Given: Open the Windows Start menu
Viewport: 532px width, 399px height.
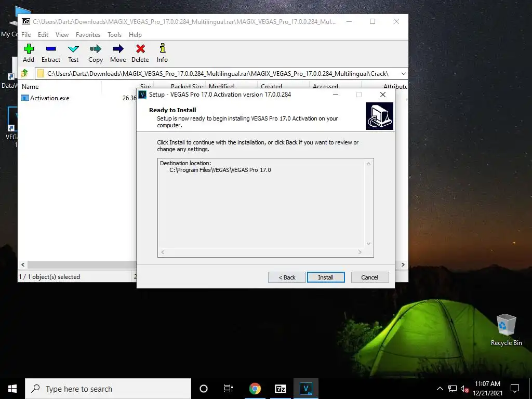Looking at the screenshot, I should (12, 389).
